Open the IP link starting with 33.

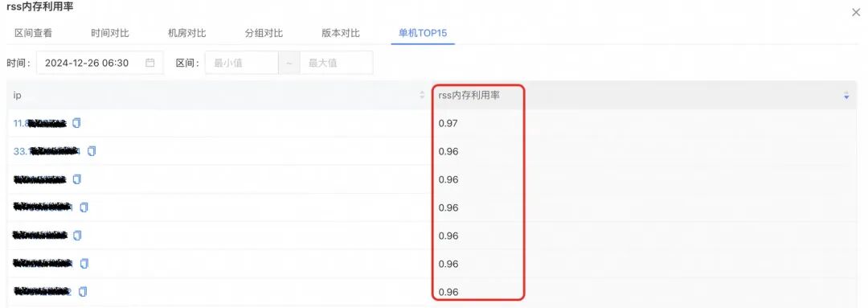tap(47, 151)
